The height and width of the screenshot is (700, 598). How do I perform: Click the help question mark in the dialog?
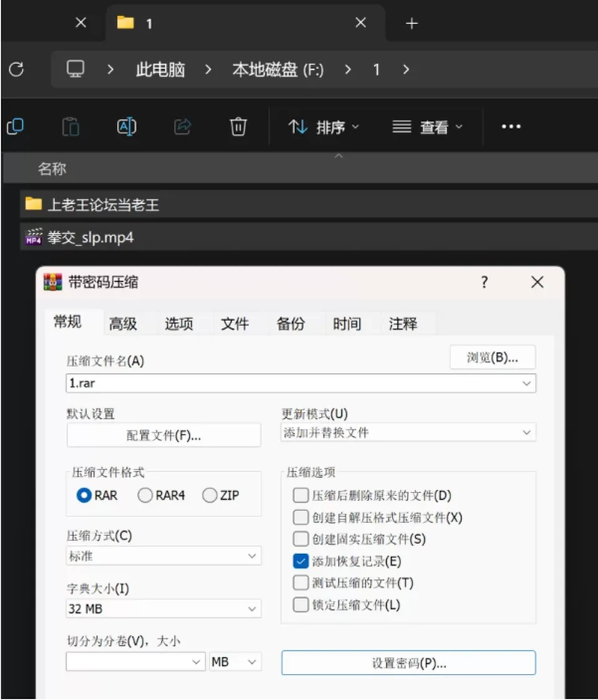[x=485, y=282]
